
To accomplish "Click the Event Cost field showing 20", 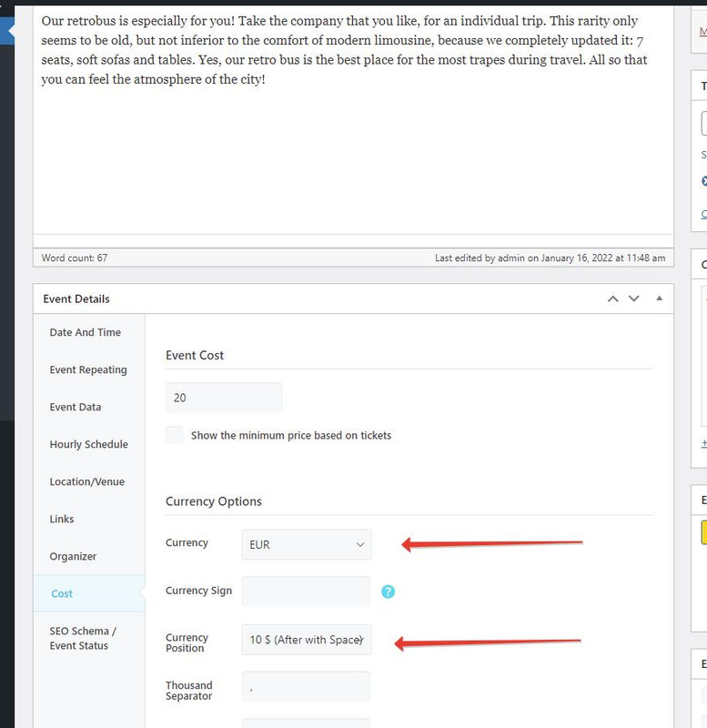I will tap(224, 398).
